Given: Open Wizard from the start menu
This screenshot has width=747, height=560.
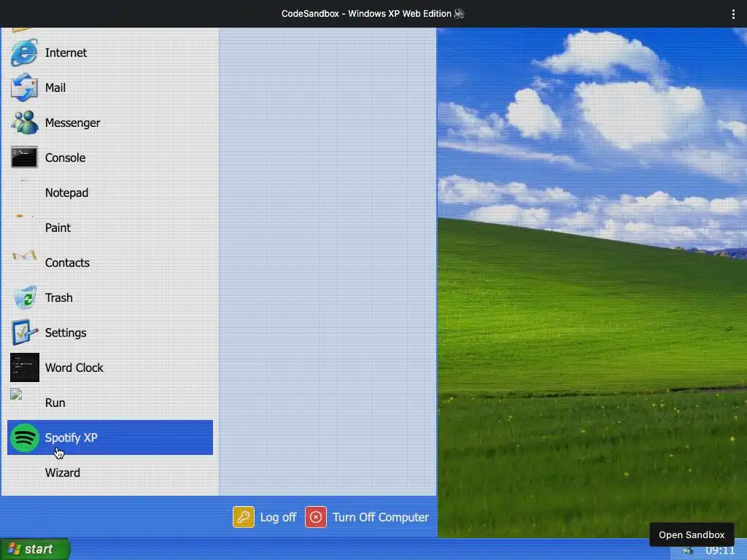Looking at the screenshot, I should click(x=110, y=472).
